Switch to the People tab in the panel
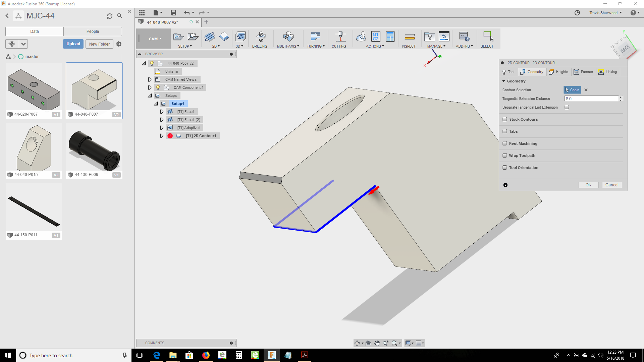 [93, 31]
